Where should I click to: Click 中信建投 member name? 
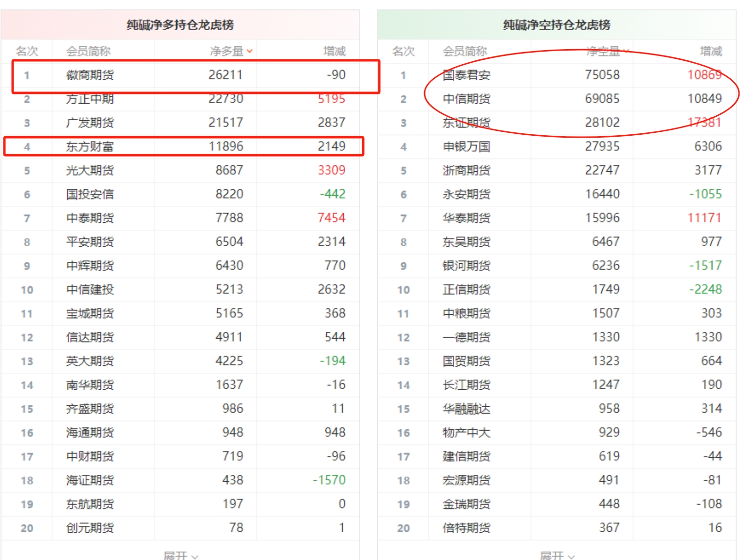coord(90,289)
